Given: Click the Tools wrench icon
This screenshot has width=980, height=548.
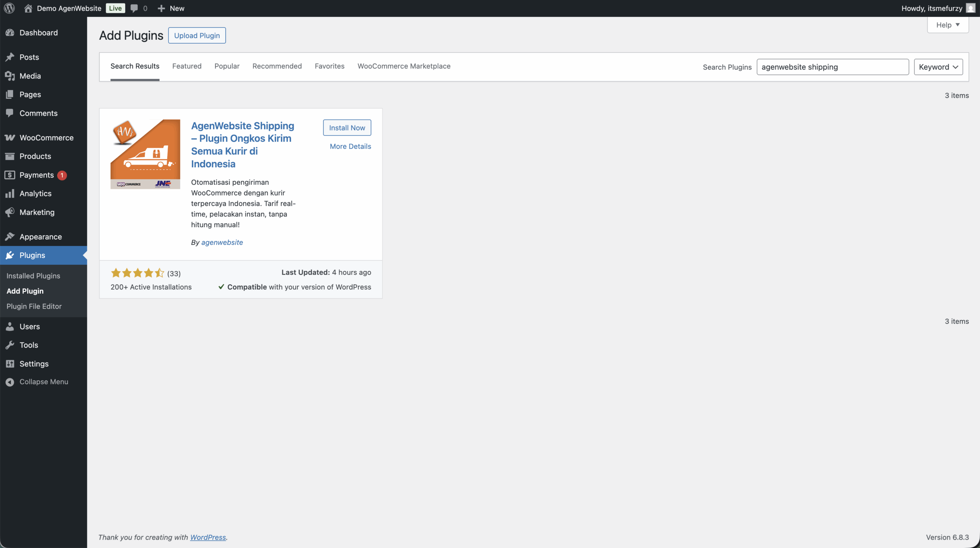Looking at the screenshot, I should click(x=10, y=345).
